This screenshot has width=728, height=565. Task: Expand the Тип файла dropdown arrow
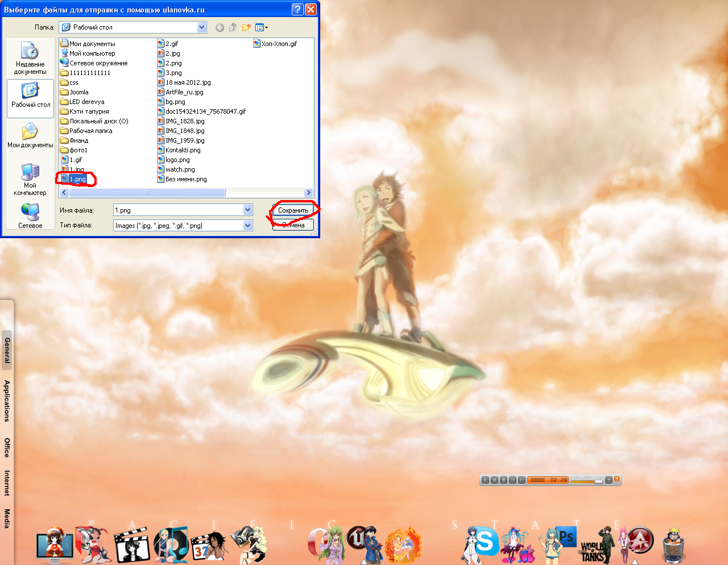tap(247, 226)
